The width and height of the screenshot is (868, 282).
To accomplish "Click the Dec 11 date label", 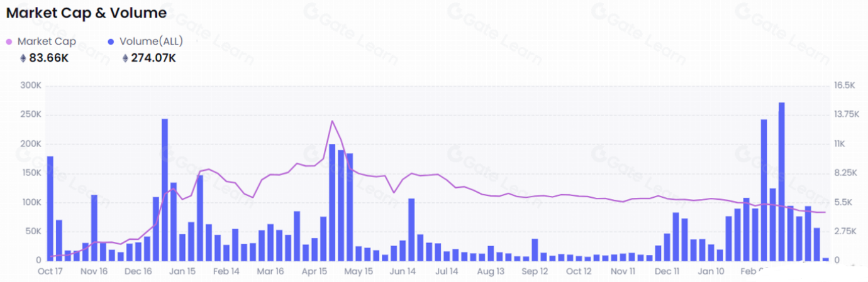I will click(x=667, y=272).
